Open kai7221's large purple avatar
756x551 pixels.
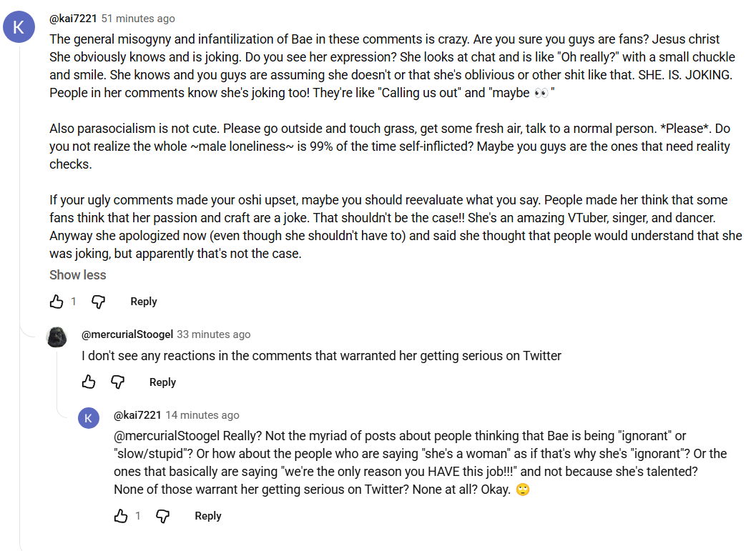tap(19, 26)
